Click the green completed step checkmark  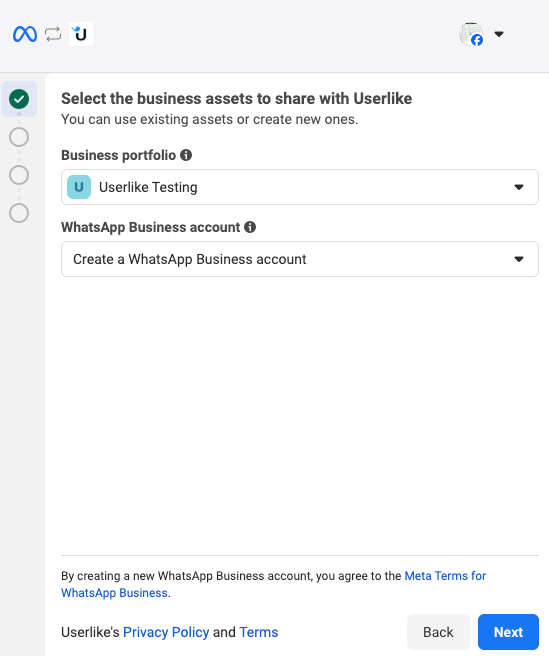click(x=19, y=99)
